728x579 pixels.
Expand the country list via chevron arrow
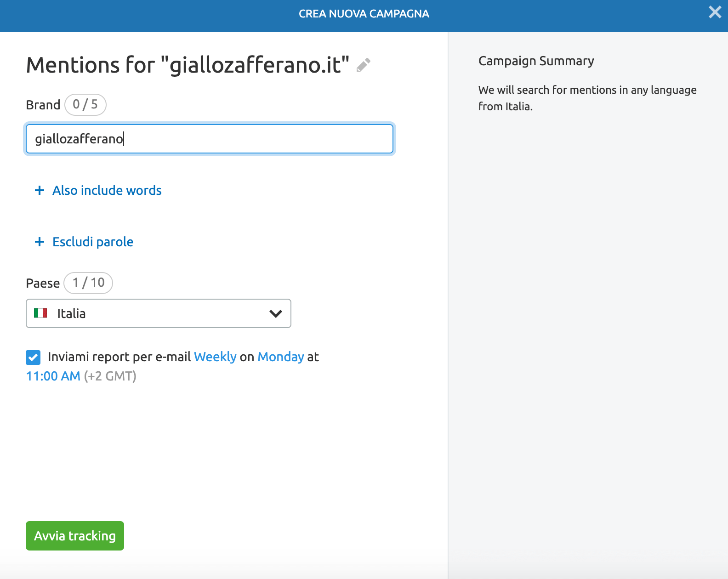click(276, 313)
